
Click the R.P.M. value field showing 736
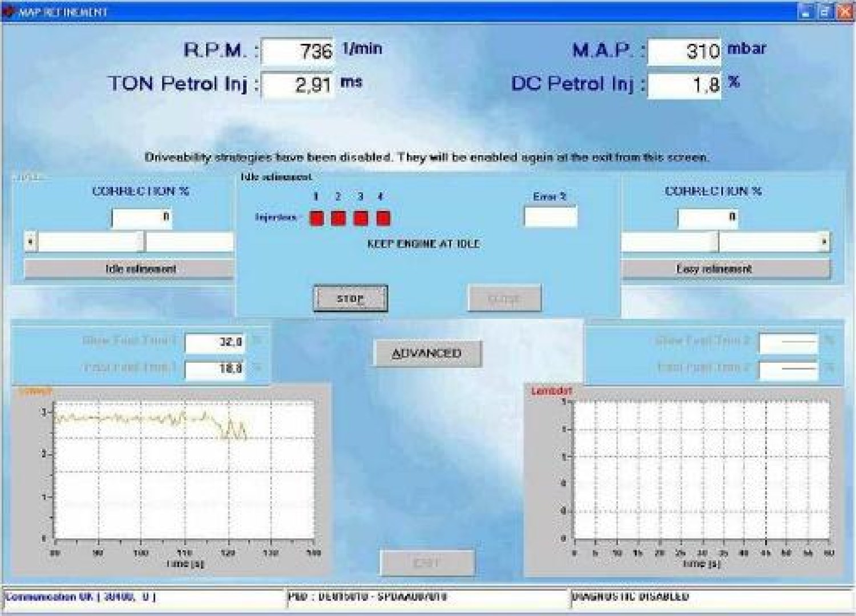click(298, 51)
